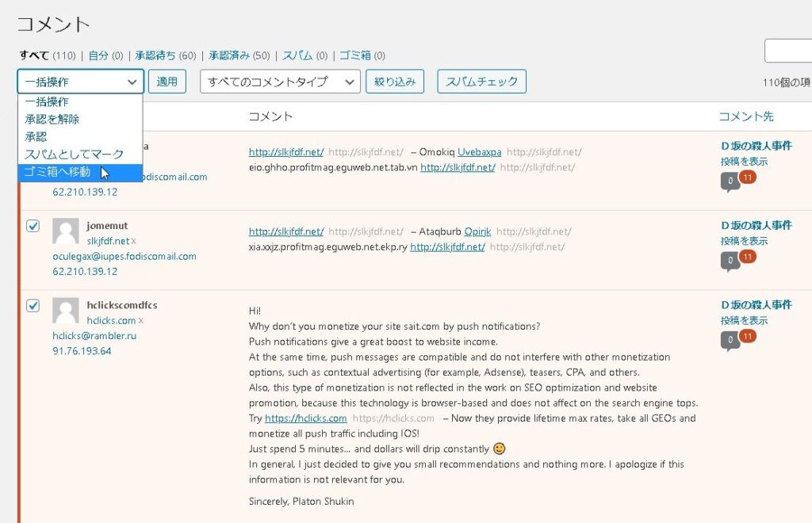The width and height of the screenshot is (812, 523).
Task: Click the avatar image of jomemut
Action: (x=66, y=232)
